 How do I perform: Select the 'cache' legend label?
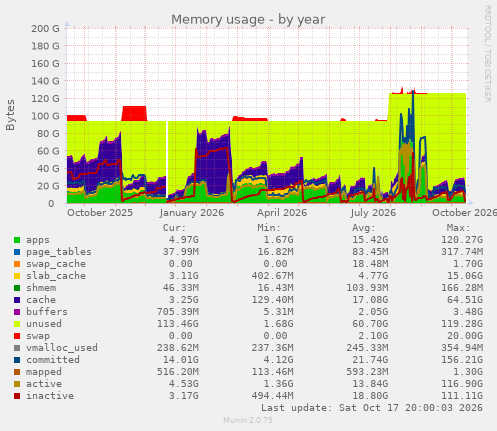coord(41,300)
